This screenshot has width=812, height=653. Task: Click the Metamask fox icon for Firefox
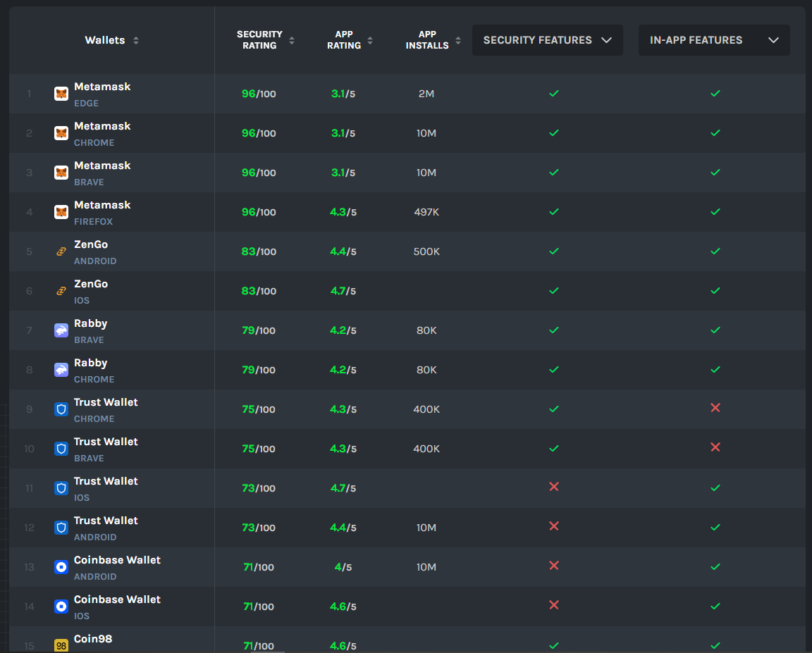click(x=61, y=211)
